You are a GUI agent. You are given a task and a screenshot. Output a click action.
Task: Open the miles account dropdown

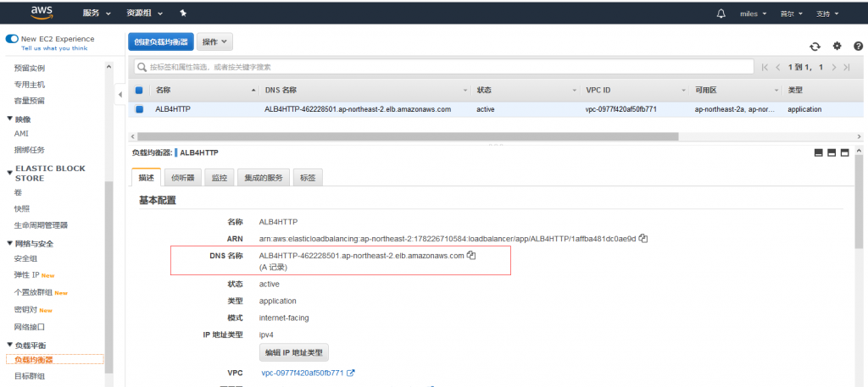753,14
